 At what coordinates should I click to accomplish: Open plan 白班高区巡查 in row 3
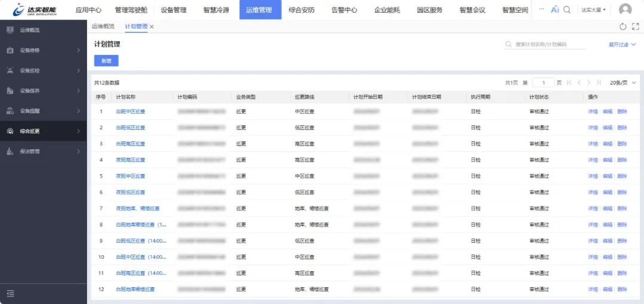click(x=131, y=144)
